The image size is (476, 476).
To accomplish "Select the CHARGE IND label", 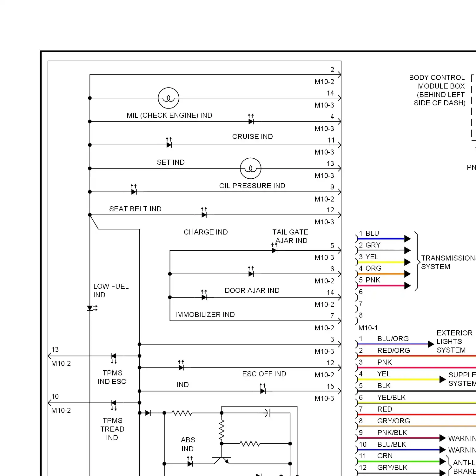I will tap(206, 232).
